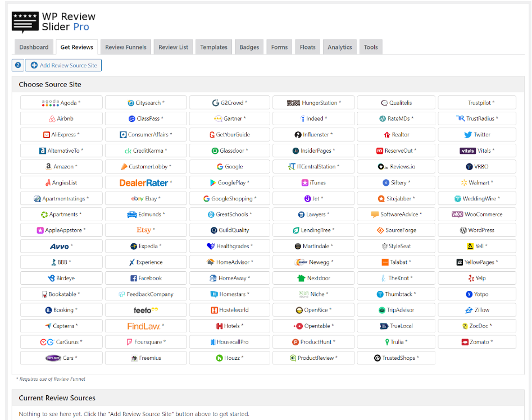
Task: Select the ProductHunt source site
Action: [313, 342]
